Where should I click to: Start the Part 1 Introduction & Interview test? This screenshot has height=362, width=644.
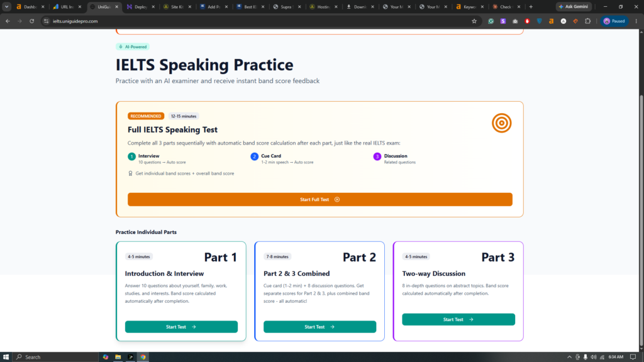point(181,327)
